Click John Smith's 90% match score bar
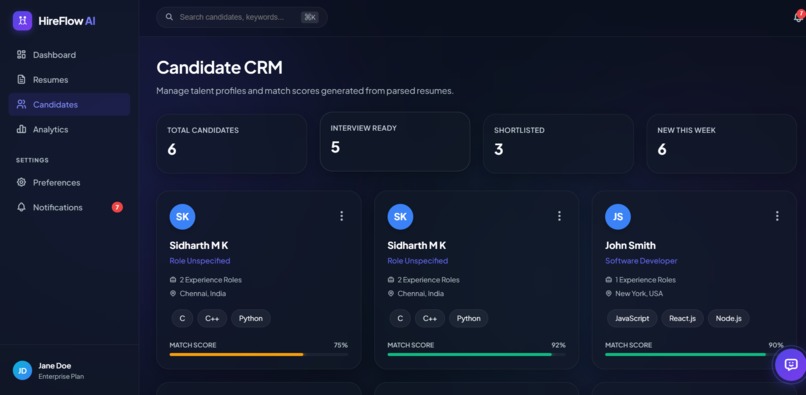806x395 pixels. click(694, 354)
